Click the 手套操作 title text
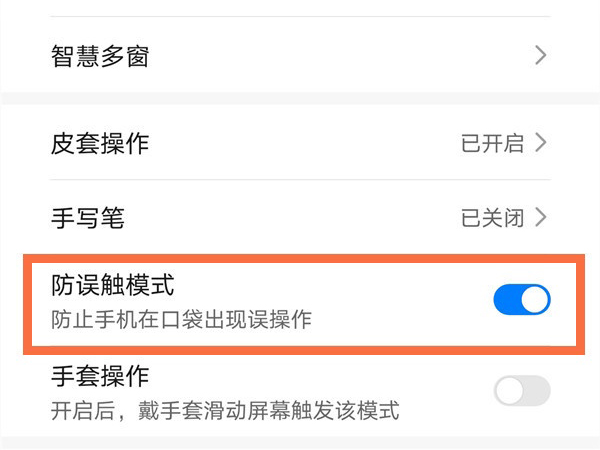 coord(100,376)
